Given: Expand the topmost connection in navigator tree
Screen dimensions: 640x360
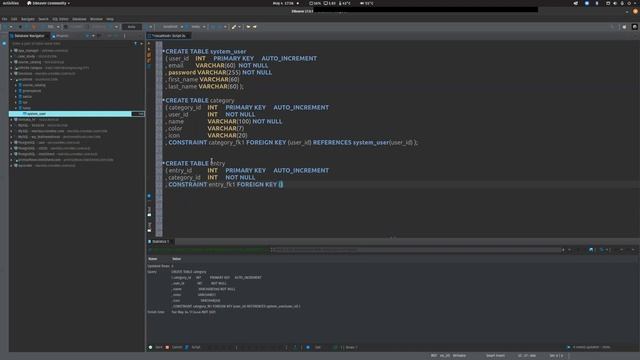Looking at the screenshot, I should click(x=11, y=51).
